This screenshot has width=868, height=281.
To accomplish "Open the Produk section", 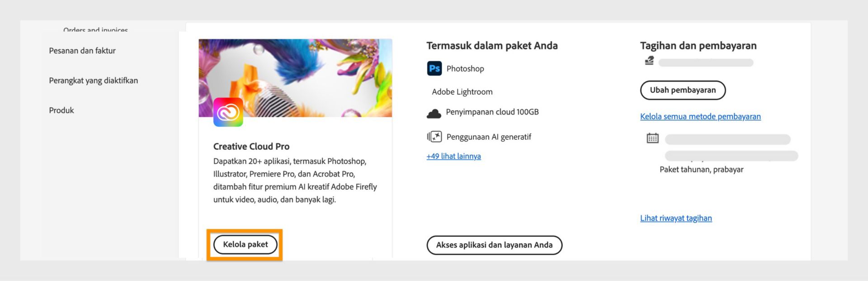I will pyautogui.click(x=61, y=110).
